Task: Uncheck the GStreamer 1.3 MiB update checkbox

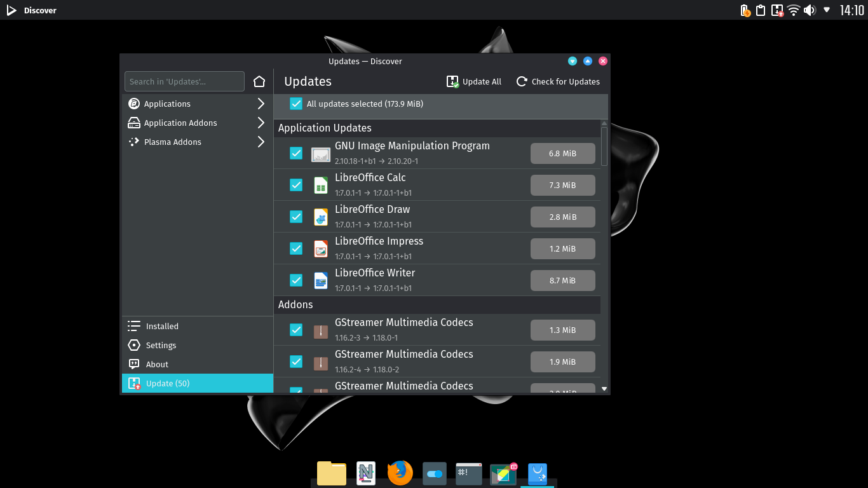Action: click(x=296, y=330)
